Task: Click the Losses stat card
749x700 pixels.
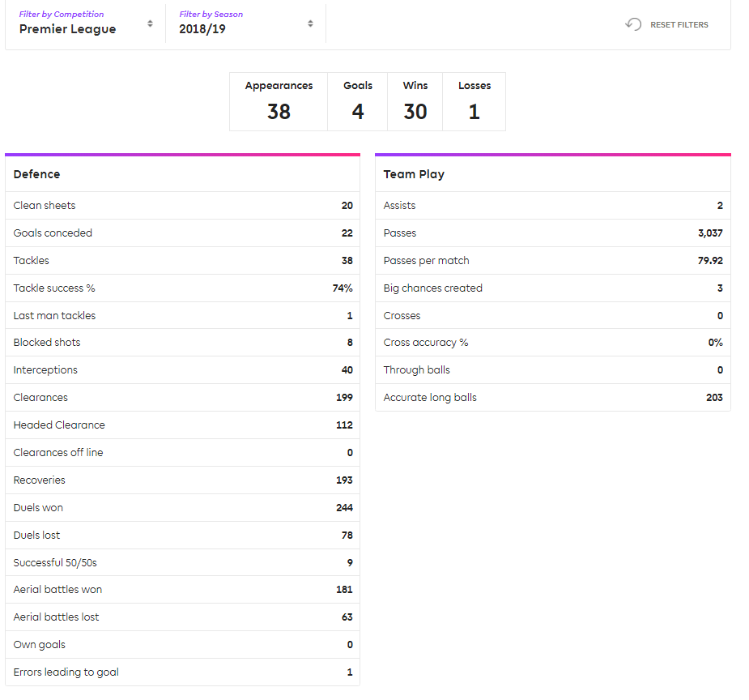Action: (475, 101)
